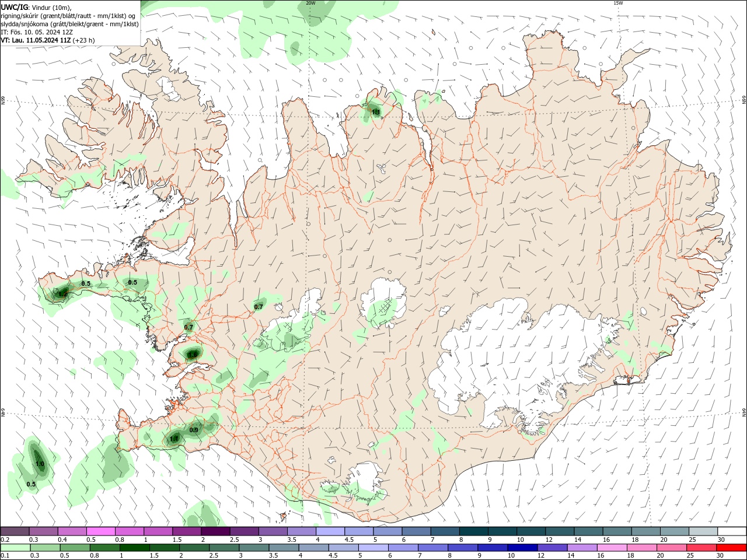Screen dimensions: 747x560
Task: Pick lower scale bright red swatch at 30
Action: click(x=732, y=548)
